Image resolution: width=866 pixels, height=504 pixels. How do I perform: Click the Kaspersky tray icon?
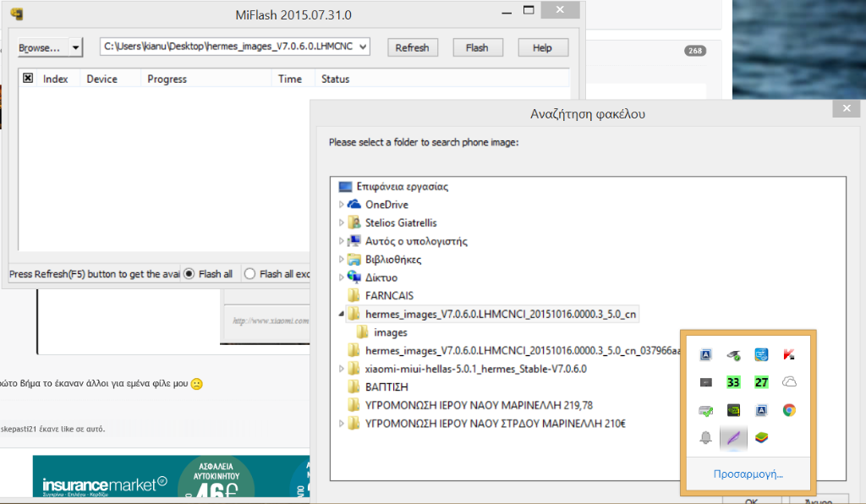click(788, 355)
